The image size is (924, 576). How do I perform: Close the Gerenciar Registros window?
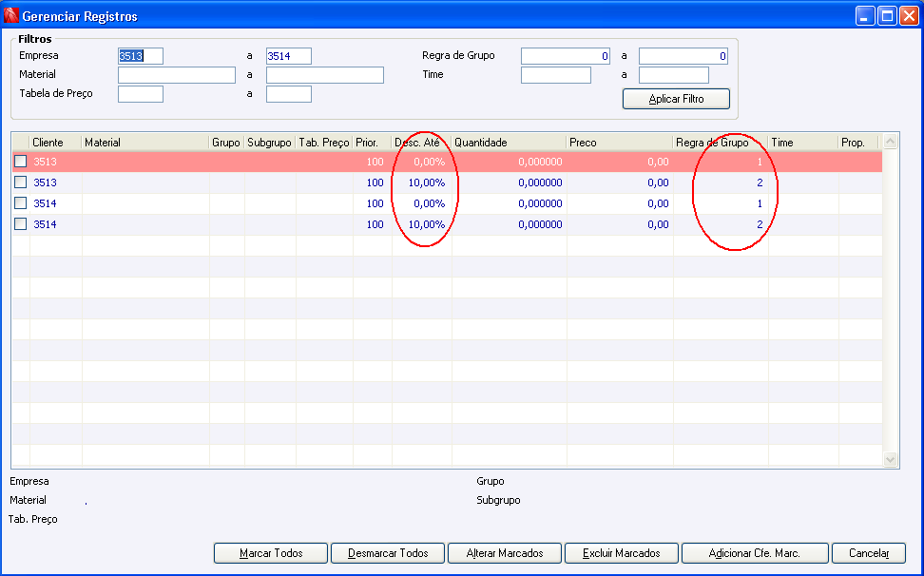point(910,16)
